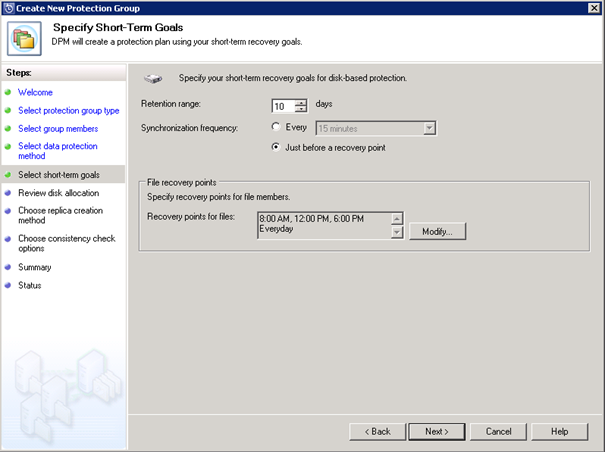Click the disk drive icon beside short-term goals text
The height and width of the screenshot is (452, 605).
(153, 79)
